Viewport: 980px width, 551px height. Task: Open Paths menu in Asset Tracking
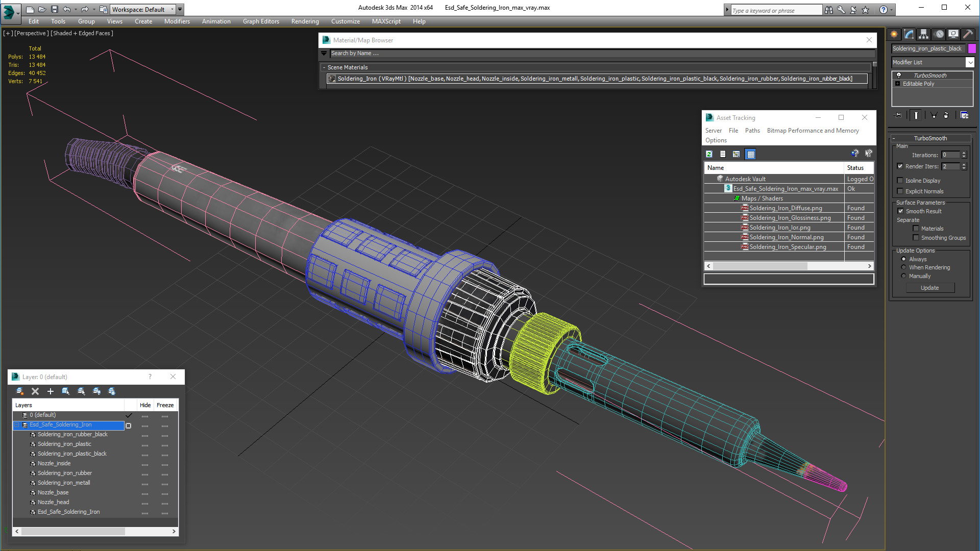pos(752,131)
